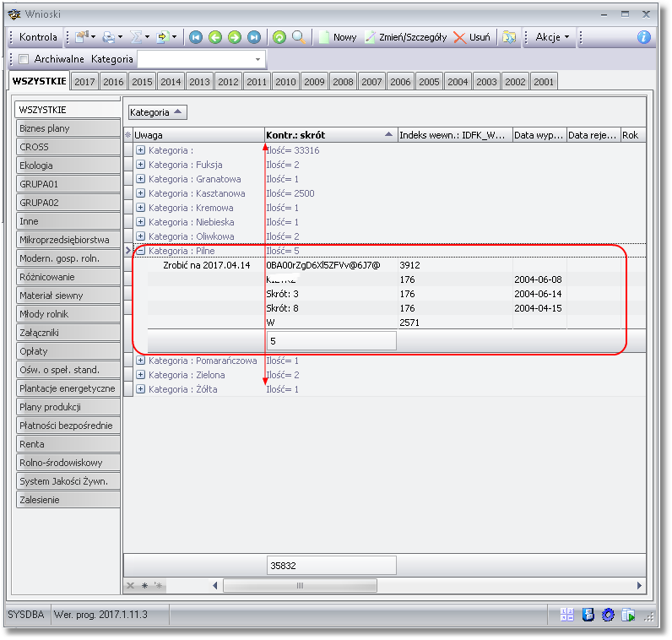Screen dimensions: 672x640
Task: Select the WSZYSTKIE year tab
Action: [x=40, y=81]
